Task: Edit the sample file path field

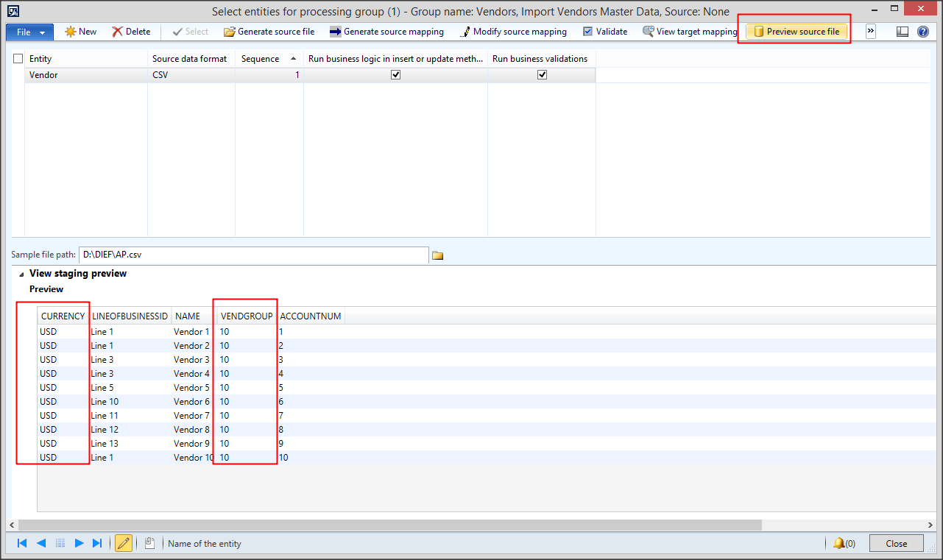Action: (254, 255)
